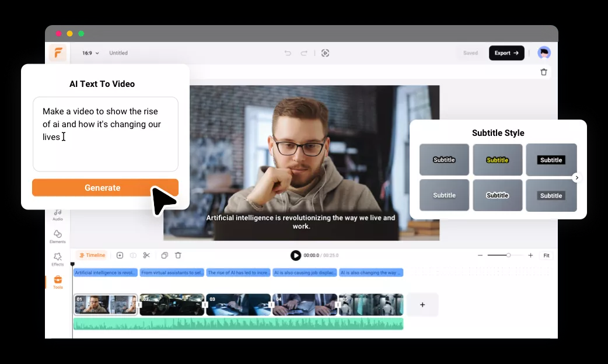Click the subtitle text on the video preview
This screenshot has height=364, width=608.
point(300,222)
